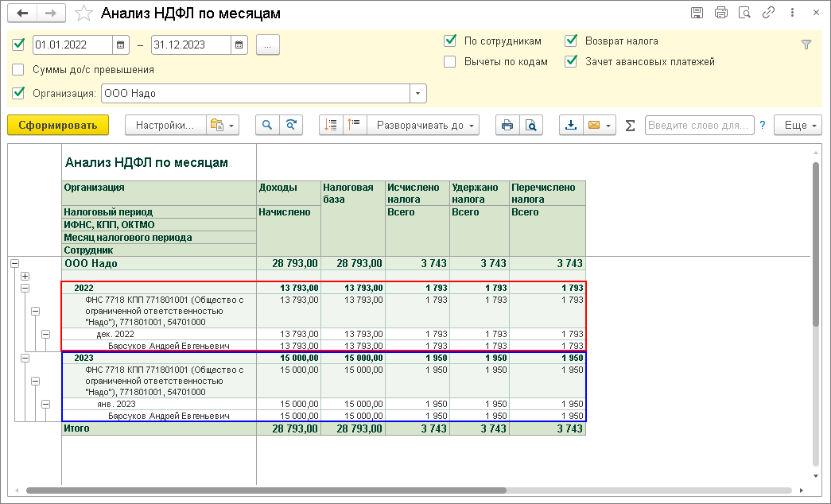Viewport: 831px width, 504px height.
Task: Click the sigma sum icon
Action: pyautogui.click(x=630, y=125)
